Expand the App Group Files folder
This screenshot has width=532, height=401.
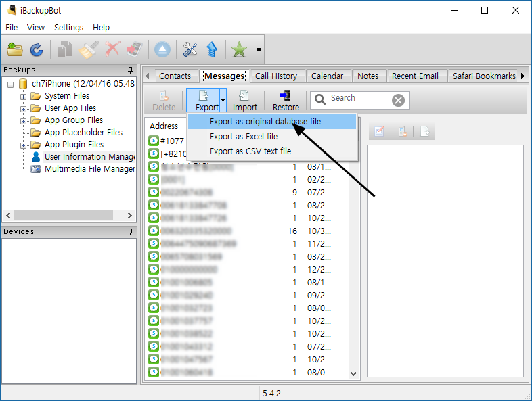[23, 121]
